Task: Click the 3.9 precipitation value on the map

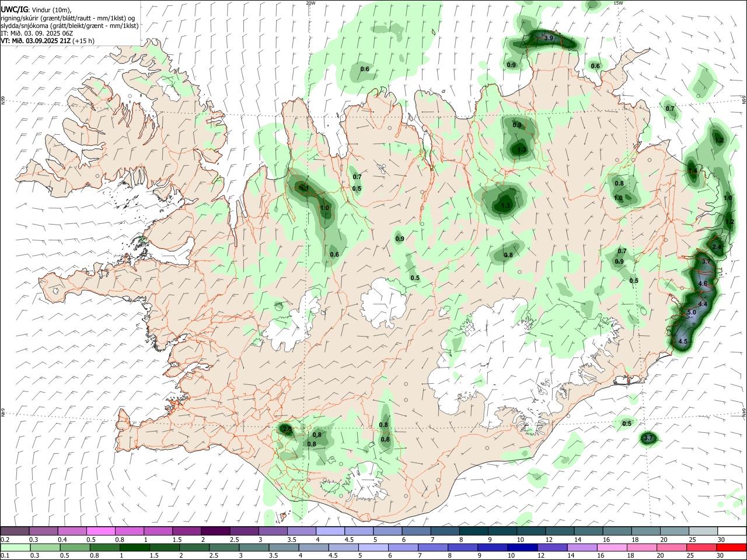Action: (x=549, y=38)
